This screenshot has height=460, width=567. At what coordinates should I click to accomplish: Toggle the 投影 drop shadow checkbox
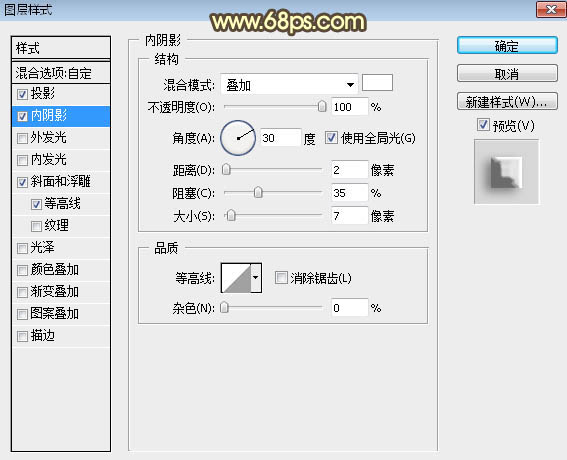tap(22, 94)
